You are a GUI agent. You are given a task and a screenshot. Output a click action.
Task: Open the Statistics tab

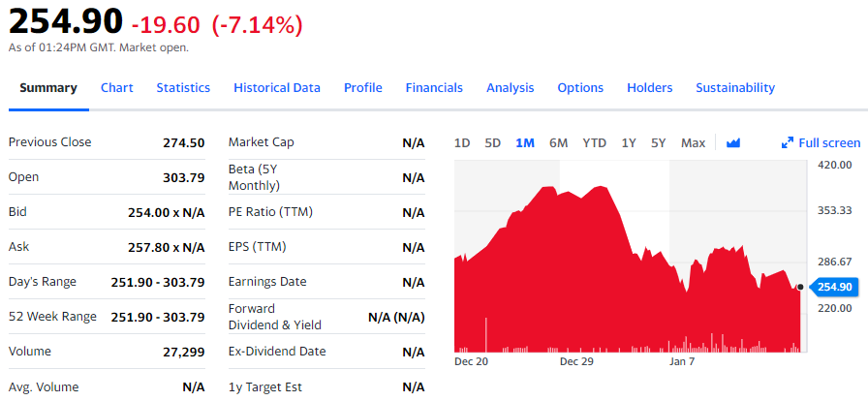pyautogui.click(x=183, y=87)
